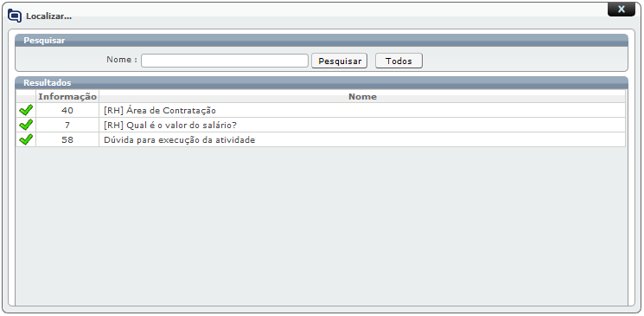Click the Pesquisar panel header

pyautogui.click(x=322, y=41)
